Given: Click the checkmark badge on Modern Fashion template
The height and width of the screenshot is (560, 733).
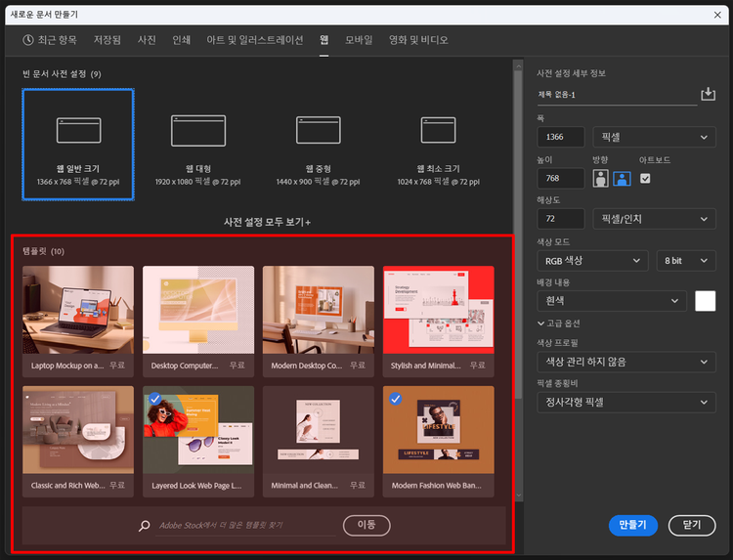Looking at the screenshot, I should pos(396,399).
